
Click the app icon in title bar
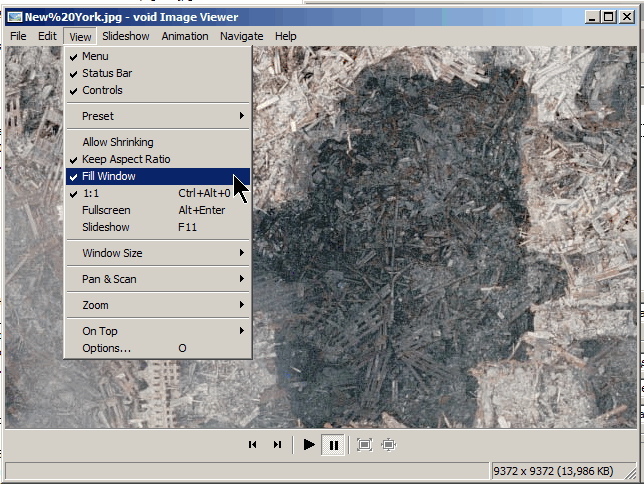click(14, 17)
